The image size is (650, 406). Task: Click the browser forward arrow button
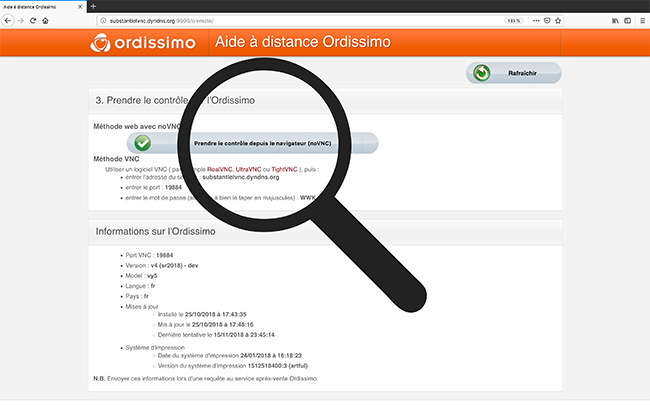[21, 21]
